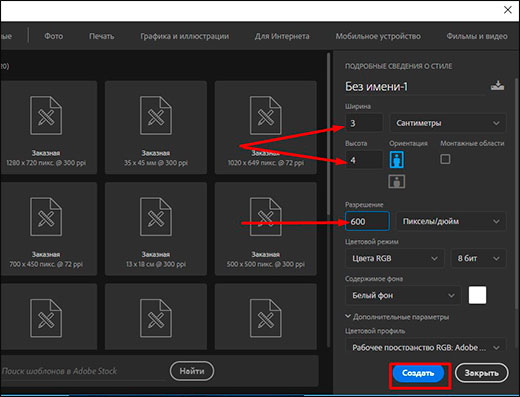This screenshot has height=397, width=520.
Task: Click the Создать button
Action: [x=418, y=373]
